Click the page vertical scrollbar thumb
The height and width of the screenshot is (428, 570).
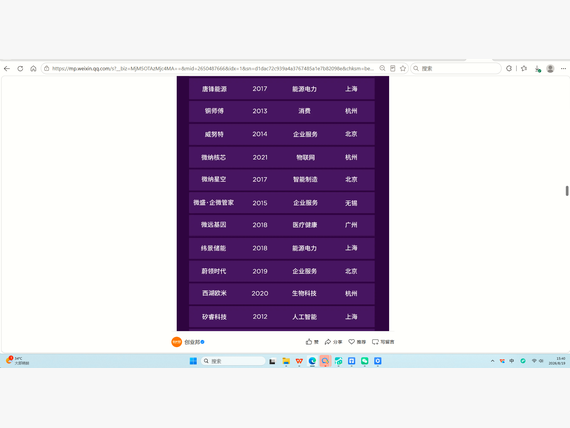(x=567, y=191)
